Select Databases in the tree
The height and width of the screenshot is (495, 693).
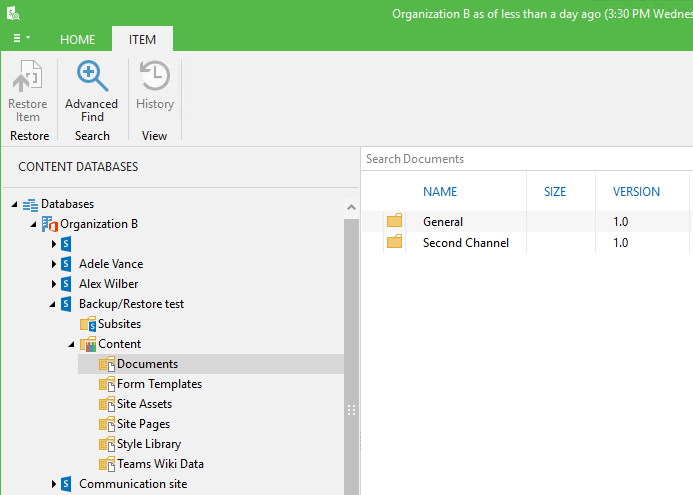(68, 204)
